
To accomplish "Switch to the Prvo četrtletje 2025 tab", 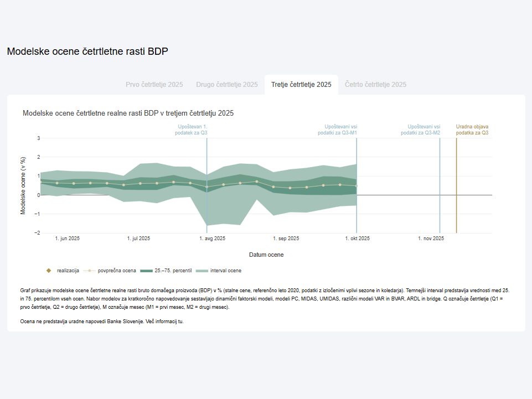I will [154, 85].
